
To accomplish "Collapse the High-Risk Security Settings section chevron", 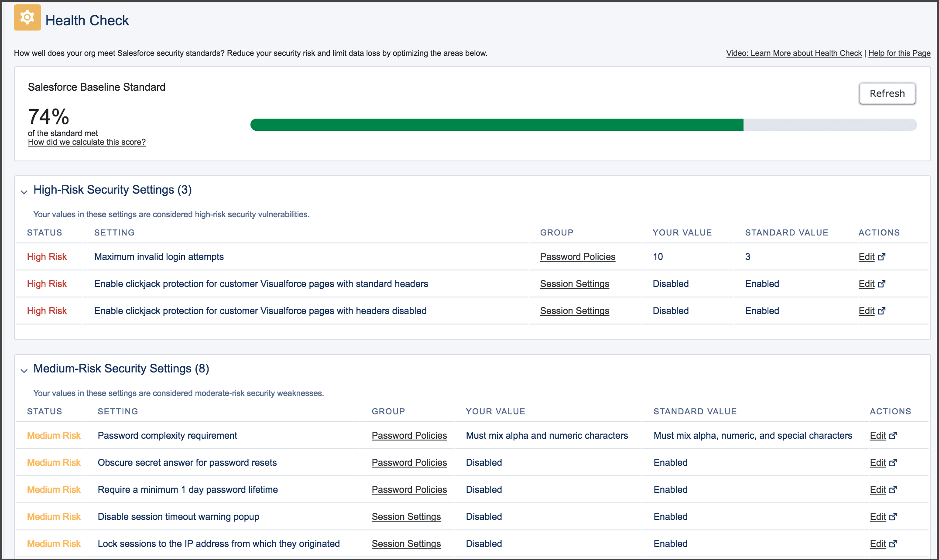I will (24, 191).
